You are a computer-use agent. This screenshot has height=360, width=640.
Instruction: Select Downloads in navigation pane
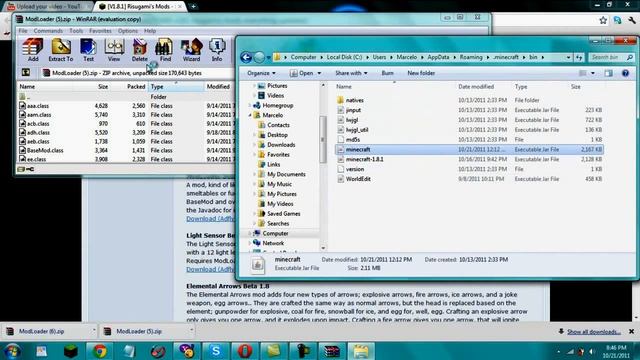pos(281,145)
